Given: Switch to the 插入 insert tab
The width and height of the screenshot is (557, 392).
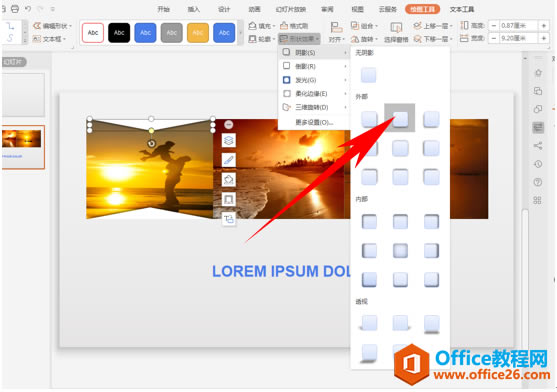Looking at the screenshot, I should pos(194,9).
